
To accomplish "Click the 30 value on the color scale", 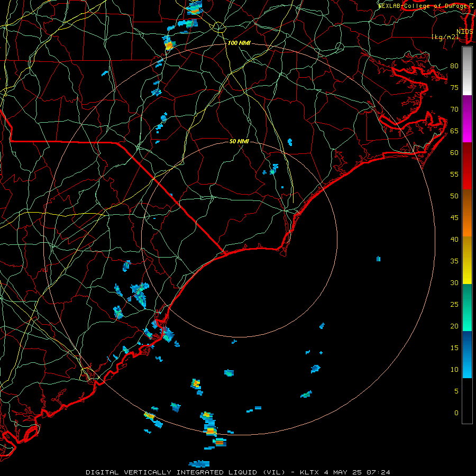I will pos(454,283).
